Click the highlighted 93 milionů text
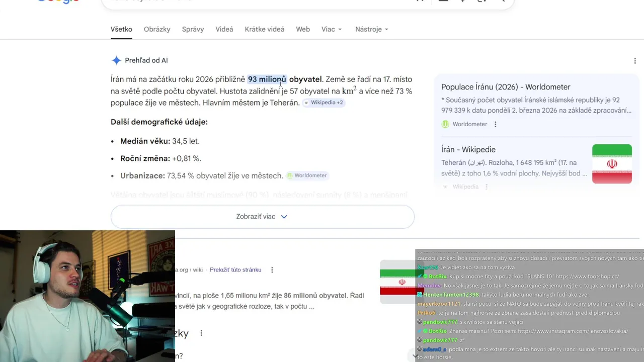 point(267,79)
